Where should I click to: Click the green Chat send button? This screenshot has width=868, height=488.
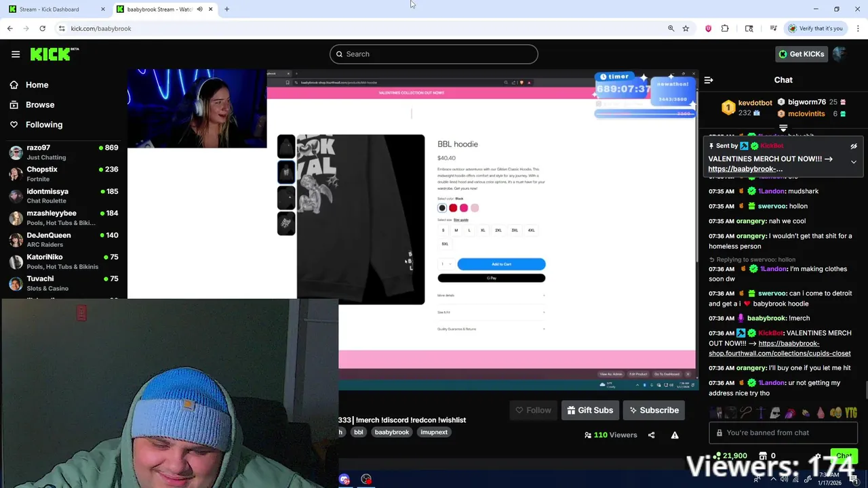coord(844,456)
